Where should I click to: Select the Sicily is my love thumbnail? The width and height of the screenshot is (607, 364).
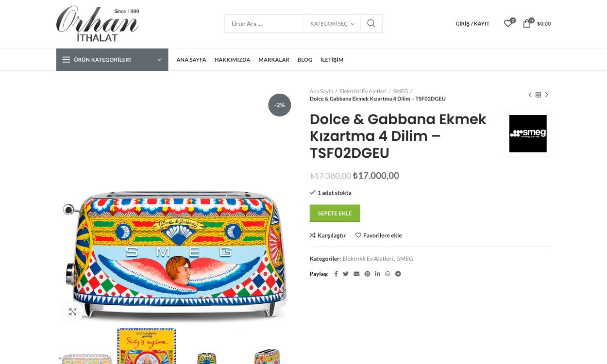pyautogui.click(x=147, y=347)
